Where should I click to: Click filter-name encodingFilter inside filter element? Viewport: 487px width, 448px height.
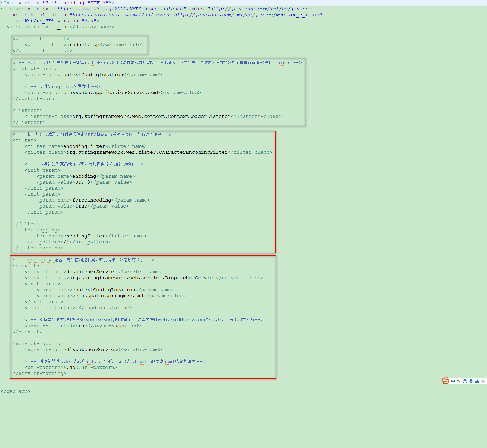click(x=86, y=146)
